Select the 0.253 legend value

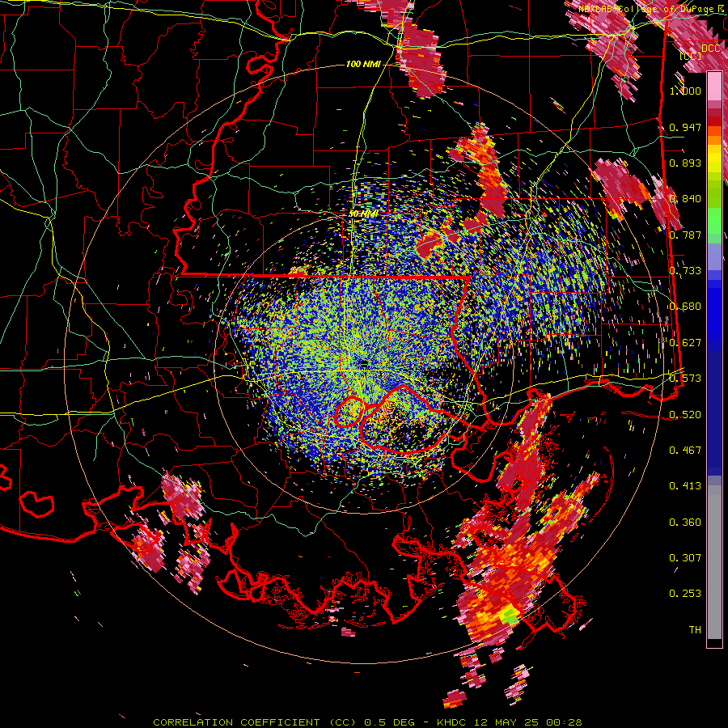685,594
